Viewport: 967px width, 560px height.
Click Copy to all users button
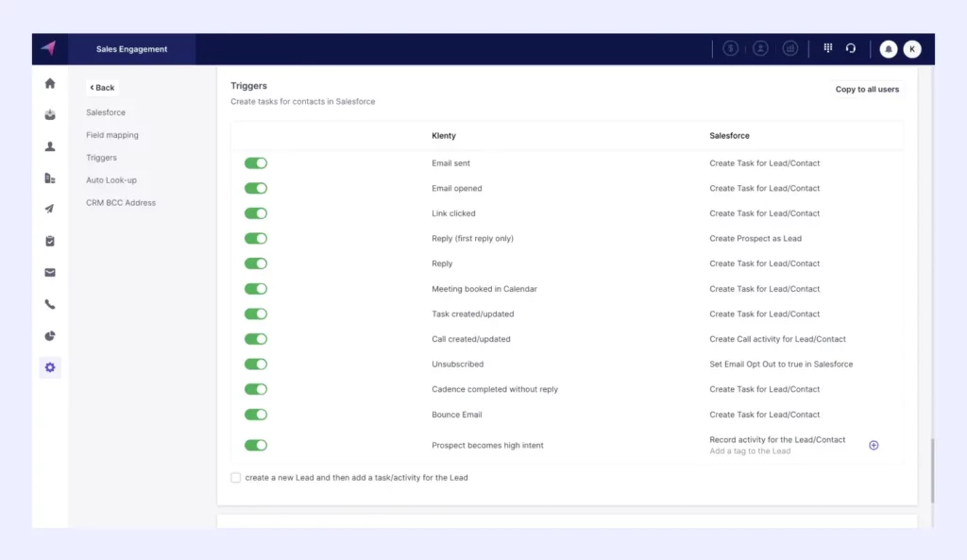[x=867, y=90]
